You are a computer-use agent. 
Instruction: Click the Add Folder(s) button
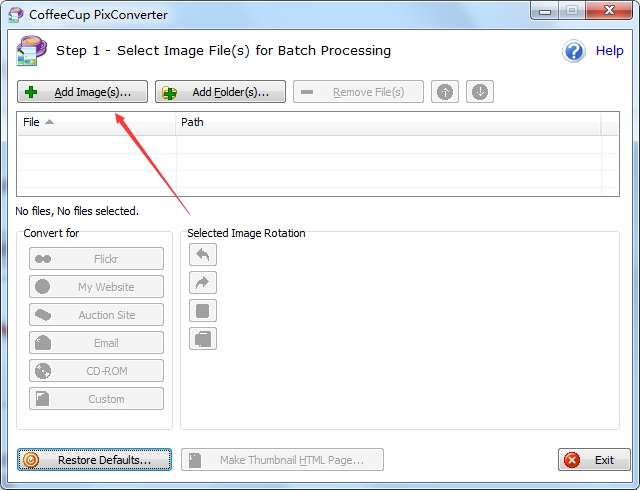(x=220, y=92)
